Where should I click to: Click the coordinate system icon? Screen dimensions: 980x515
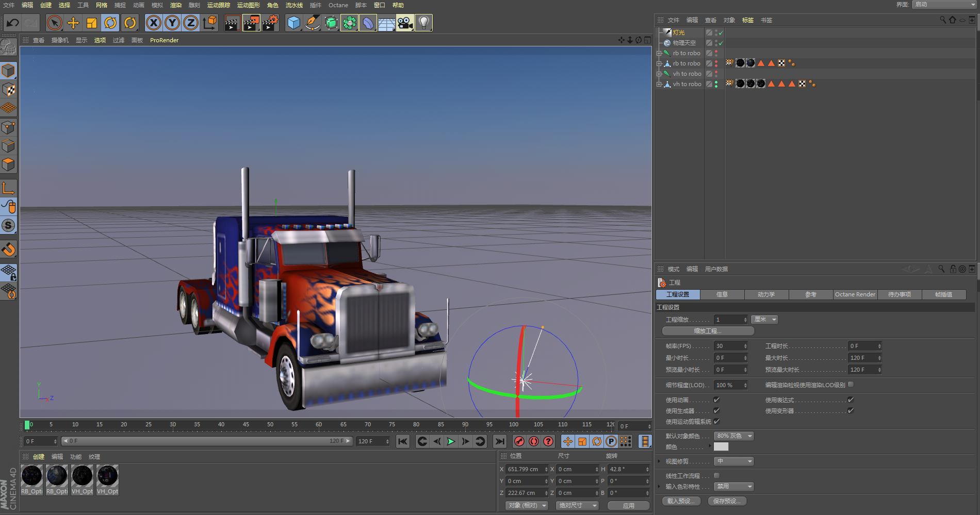[x=210, y=23]
